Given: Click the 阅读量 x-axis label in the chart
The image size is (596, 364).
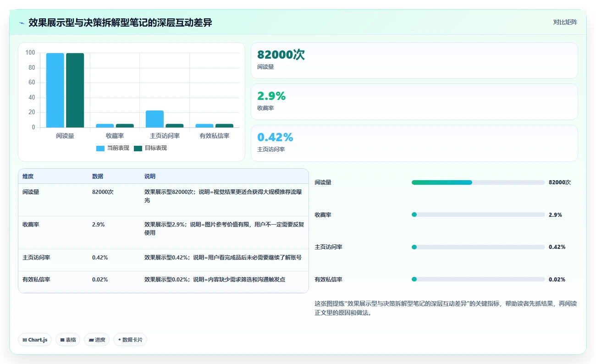Looking at the screenshot, I should coord(65,136).
